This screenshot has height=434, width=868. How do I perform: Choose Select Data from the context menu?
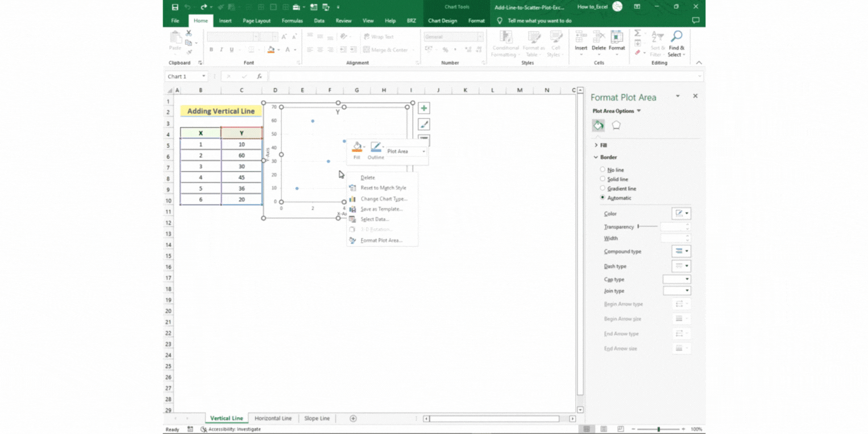[375, 219]
